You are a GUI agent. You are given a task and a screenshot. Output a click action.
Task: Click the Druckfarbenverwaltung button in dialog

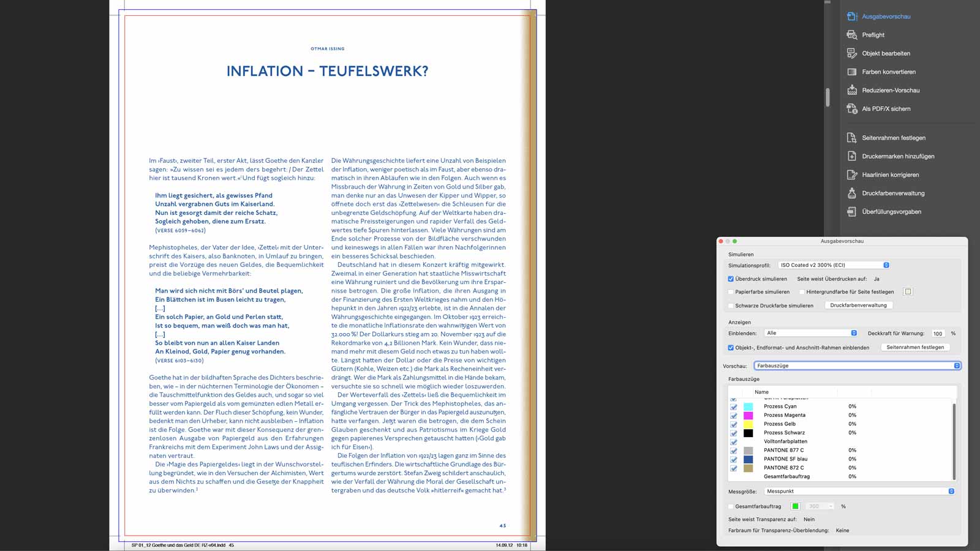click(858, 305)
